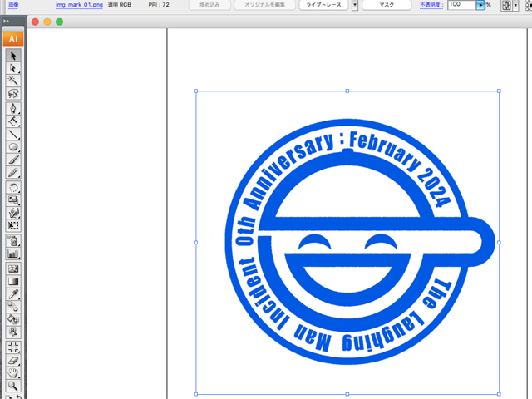Select the Warp tool

(x=13, y=213)
